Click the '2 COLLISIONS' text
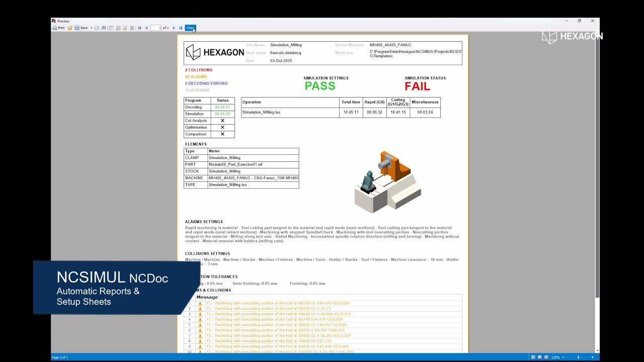Viewport: 644px width, 362px height. pyautogui.click(x=199, y=70)
